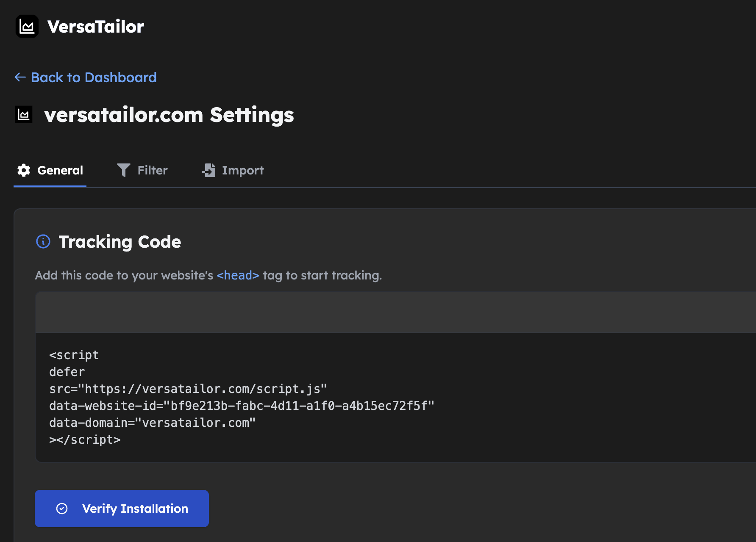The image size is (756, 542).
Task: Click the data-website-id line in the code
Action: click(242, 405)
